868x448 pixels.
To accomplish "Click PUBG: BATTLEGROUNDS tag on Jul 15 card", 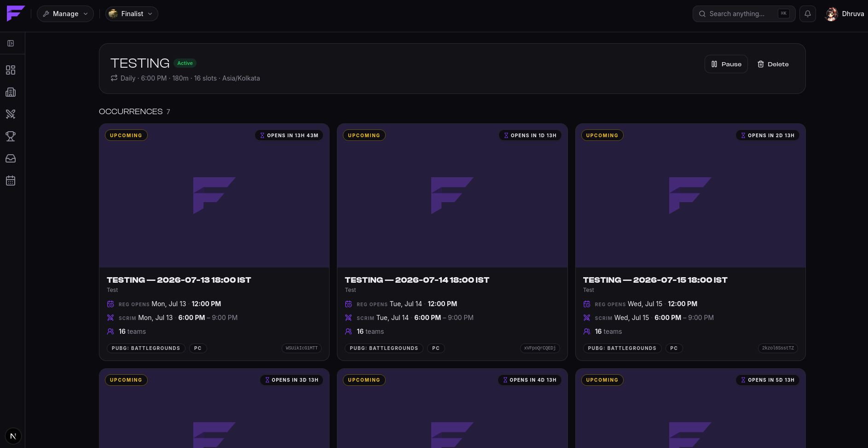I will [622, 348].
